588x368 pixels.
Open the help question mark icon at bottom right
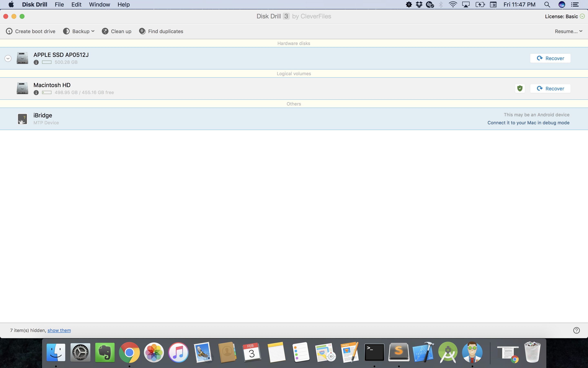(x=576, y=330)
